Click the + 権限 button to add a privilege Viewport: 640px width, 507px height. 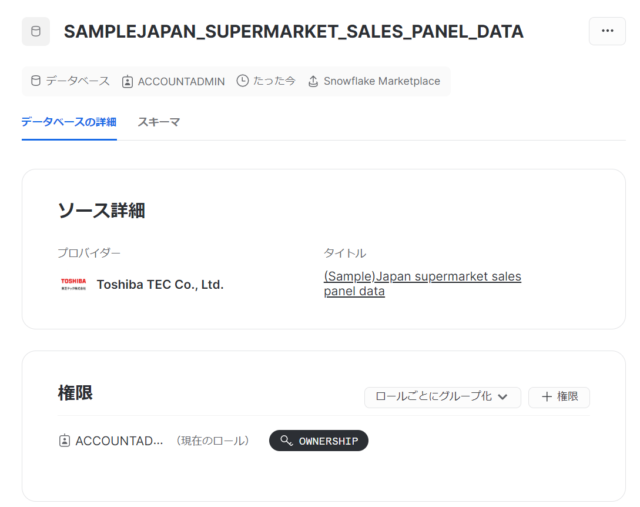click(x=559, y=397)
